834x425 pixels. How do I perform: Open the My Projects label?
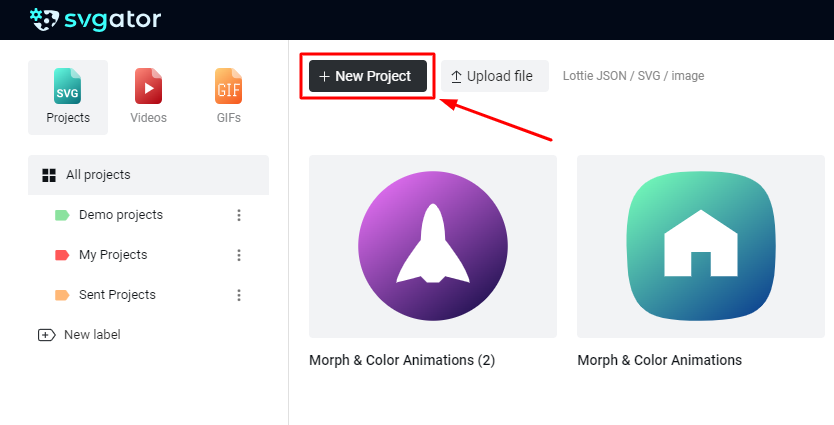tap(113, 255)
